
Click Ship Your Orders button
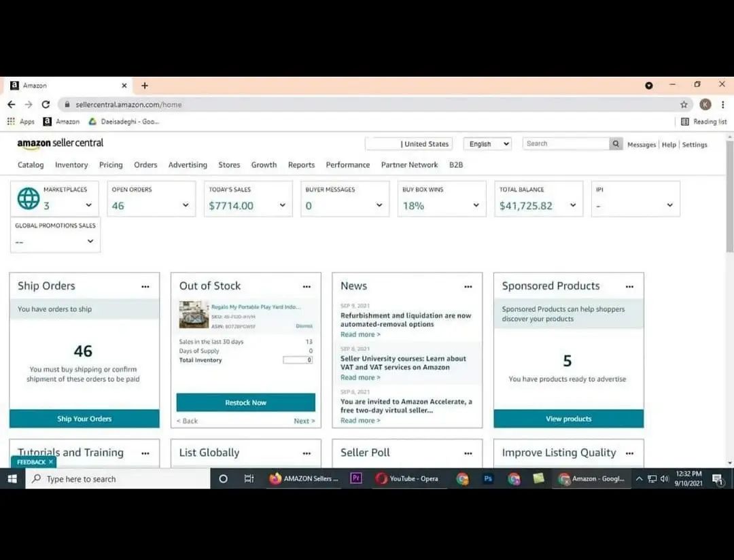(84, 419)
